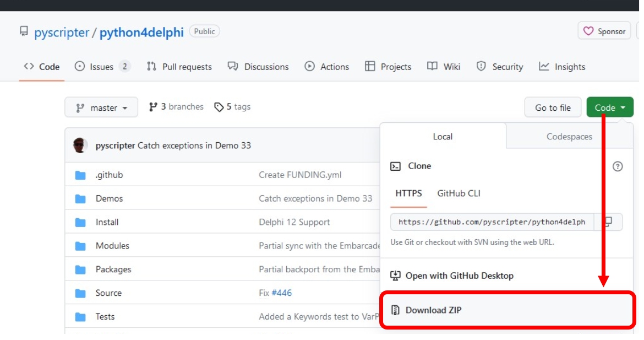Viewport: 644px width, 340px height.
Task: Click the repository book icon next to pyscripter
Action: pos(23,31)
